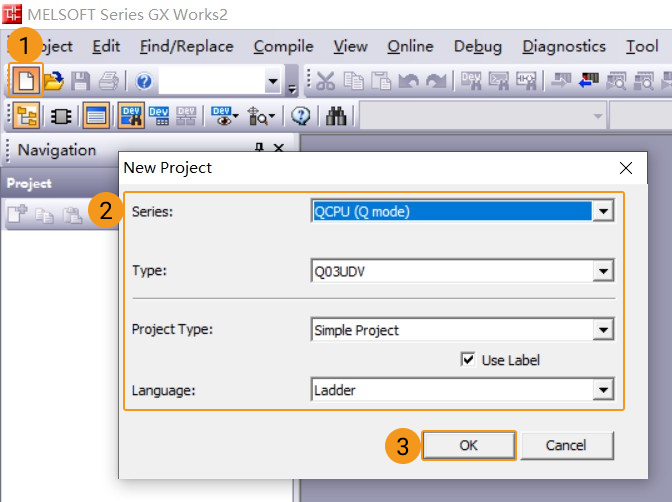The width and height of the screenshot is (672, 502).
Task: Click the Dev watch eye icon
Action: (222, 116)
